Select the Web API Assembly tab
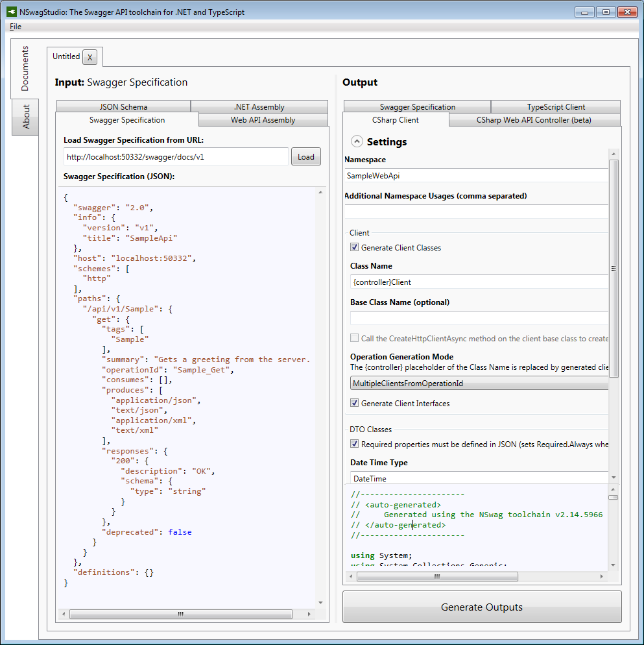 (263, 119)
